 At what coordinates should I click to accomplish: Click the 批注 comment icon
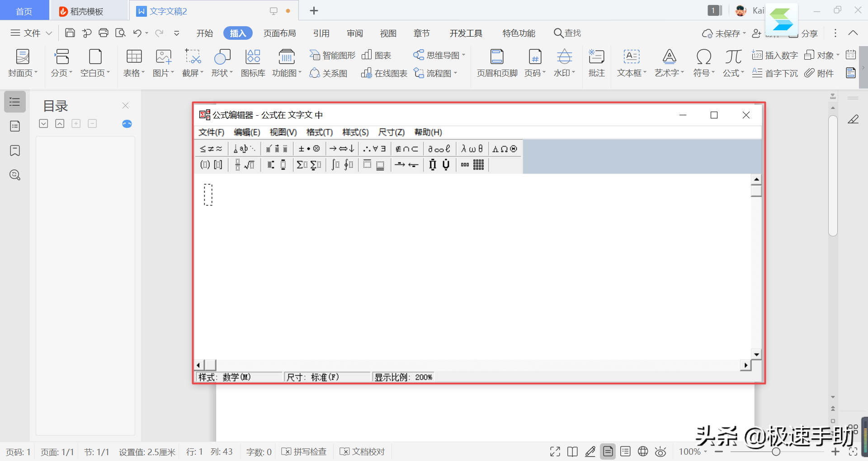click(x=596, y=63)
